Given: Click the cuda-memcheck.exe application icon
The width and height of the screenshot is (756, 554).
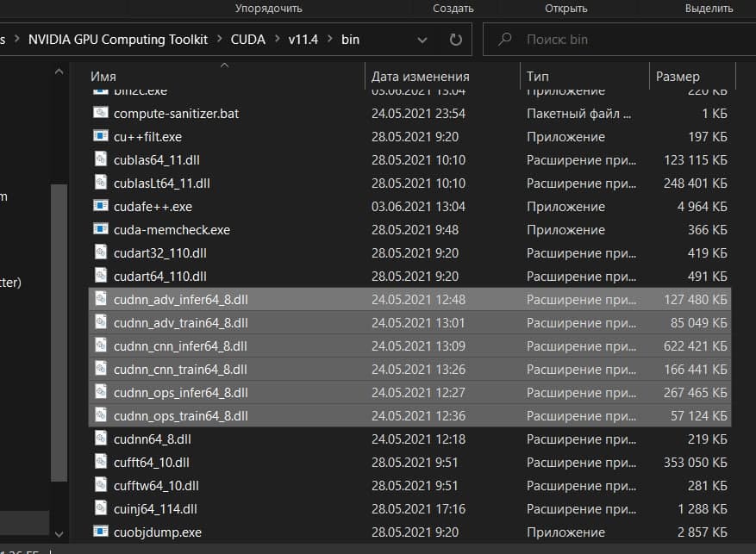Looking at the screenshot, I should point(101,230).
